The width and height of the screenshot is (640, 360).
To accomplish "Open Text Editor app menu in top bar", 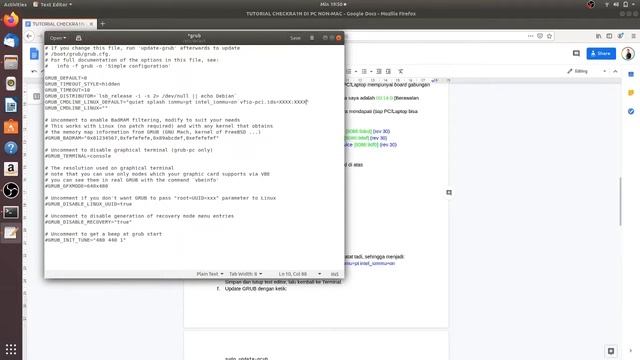I will pos(53,4).
